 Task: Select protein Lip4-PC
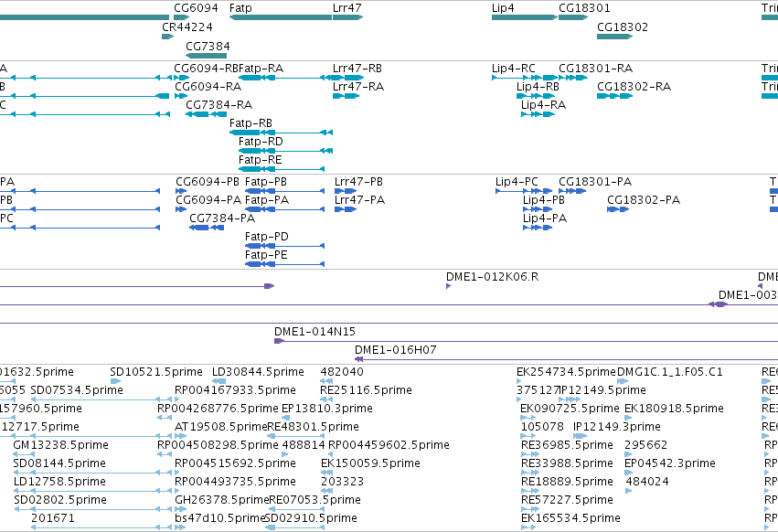tap(517, 182)
